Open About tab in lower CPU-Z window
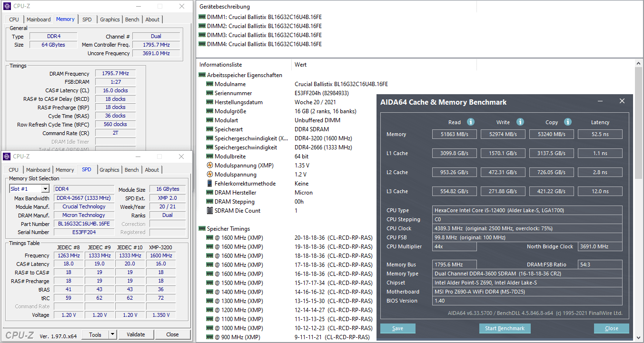The width and height of the screenshot is (644, 343). pos(152,170)
